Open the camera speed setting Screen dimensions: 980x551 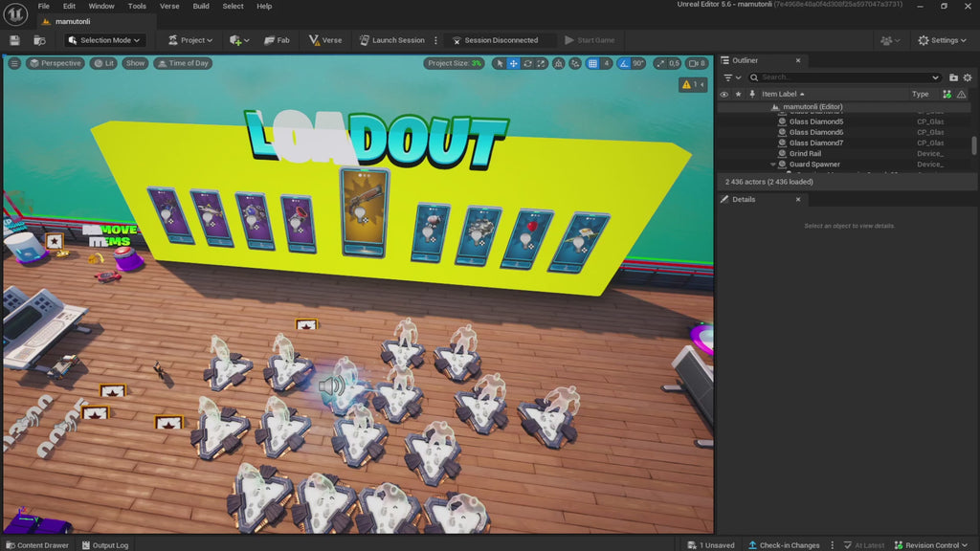[x=697, y=63]
